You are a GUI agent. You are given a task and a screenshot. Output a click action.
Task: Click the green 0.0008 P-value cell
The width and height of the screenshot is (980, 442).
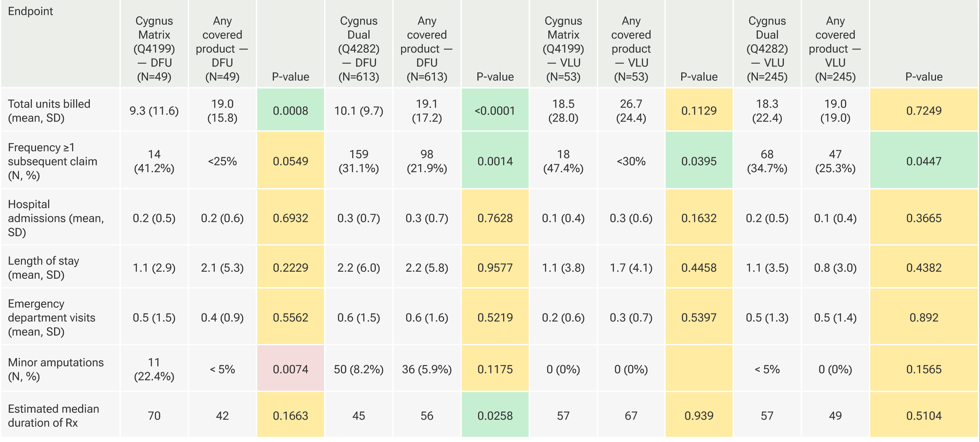[x=290, y=111]
